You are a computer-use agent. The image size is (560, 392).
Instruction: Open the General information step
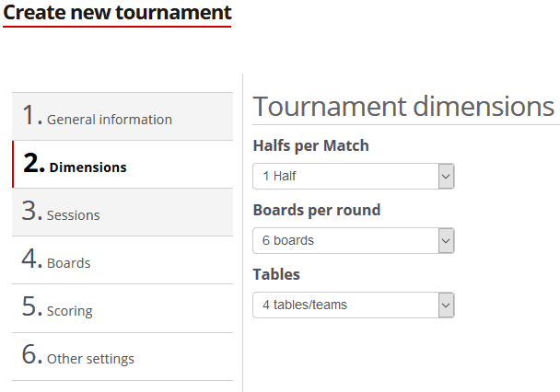tap(109, 119)
